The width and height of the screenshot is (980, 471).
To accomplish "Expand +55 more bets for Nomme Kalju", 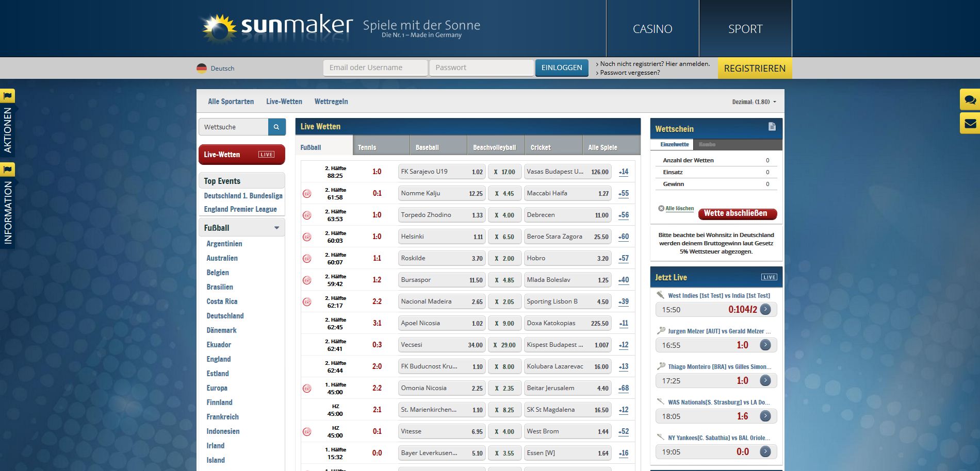I will [x=624, y=194].
